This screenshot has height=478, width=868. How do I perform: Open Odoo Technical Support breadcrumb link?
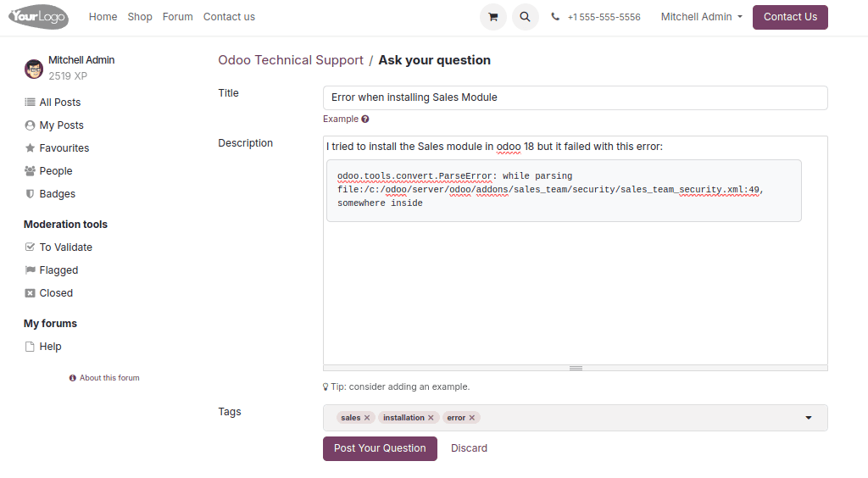(x=291, y=59)
